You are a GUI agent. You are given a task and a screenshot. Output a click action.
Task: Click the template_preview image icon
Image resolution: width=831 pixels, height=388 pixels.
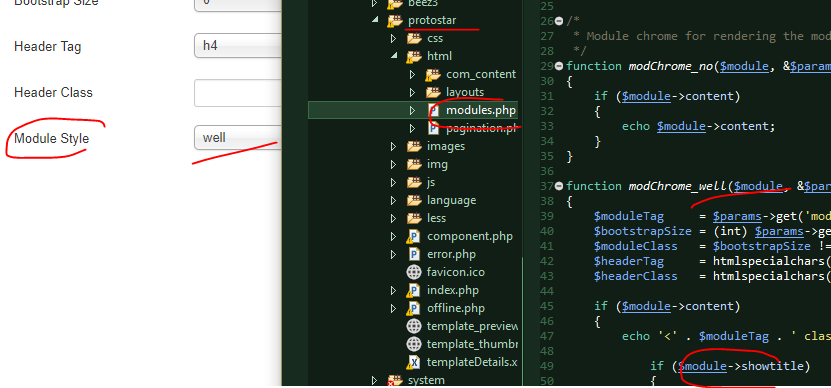[x=414, y=327]
